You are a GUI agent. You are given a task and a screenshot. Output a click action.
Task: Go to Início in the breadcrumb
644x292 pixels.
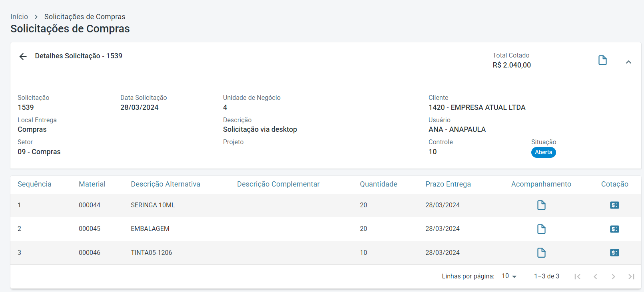[19, 17]
